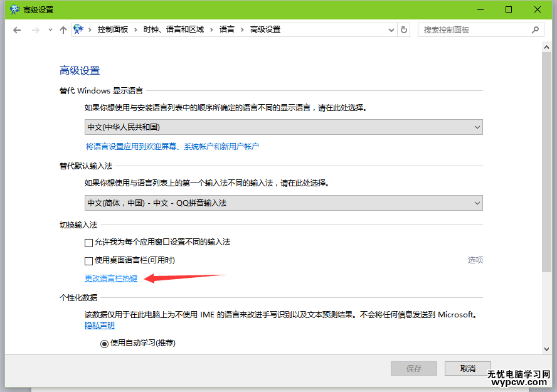
Task: Go back with the left arrow button
Action: [x=17, y=30]
